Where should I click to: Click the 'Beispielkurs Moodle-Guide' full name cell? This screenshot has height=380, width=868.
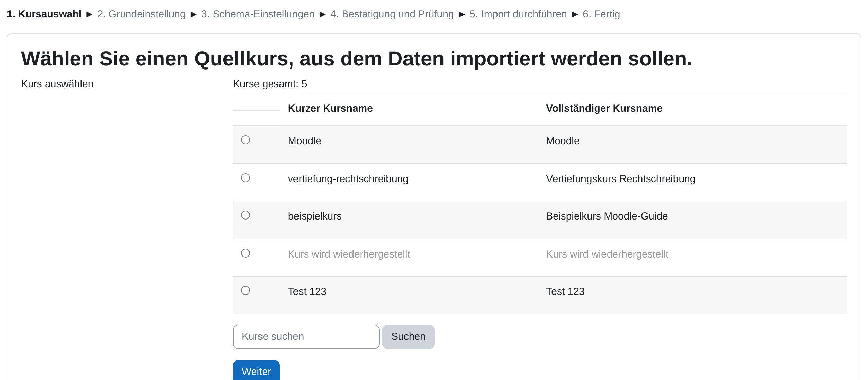click(607, 216)
